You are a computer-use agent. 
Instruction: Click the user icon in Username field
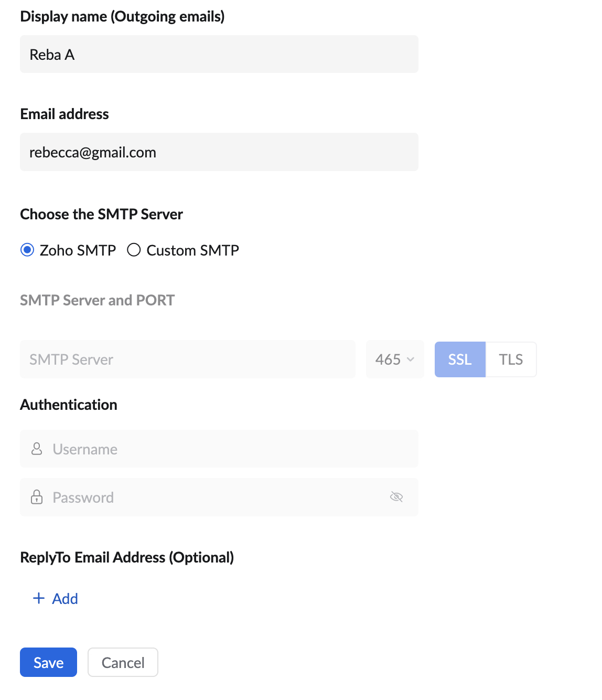[37, 449]
